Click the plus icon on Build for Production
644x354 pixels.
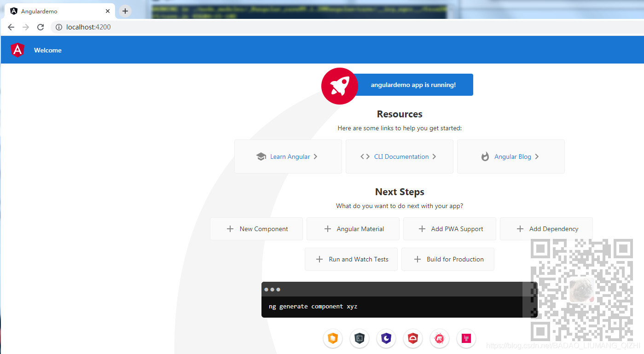tap(418, 259)
